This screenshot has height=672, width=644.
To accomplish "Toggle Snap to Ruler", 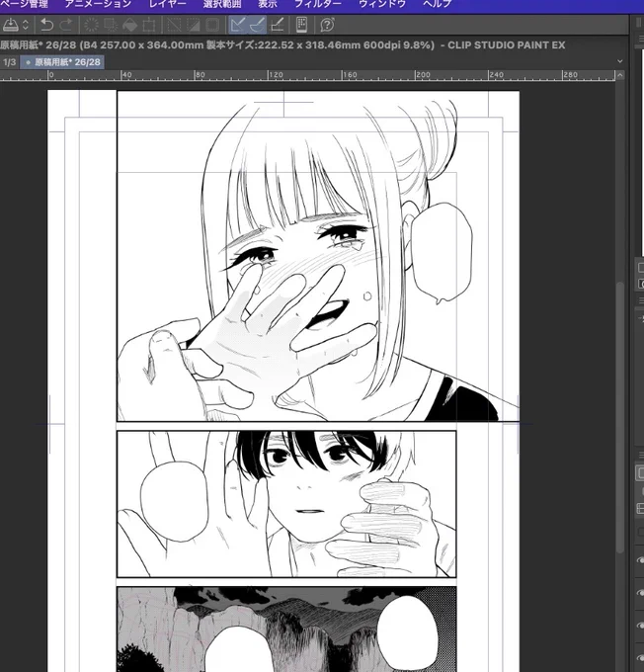I will point(238,25).
